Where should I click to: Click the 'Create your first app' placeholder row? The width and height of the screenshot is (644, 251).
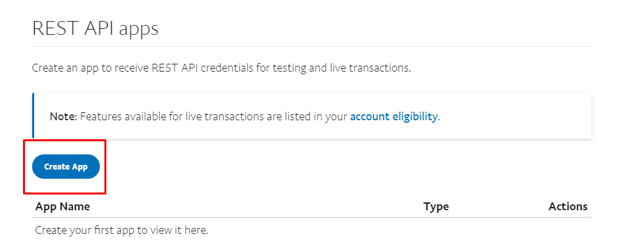tap(121, 230)
